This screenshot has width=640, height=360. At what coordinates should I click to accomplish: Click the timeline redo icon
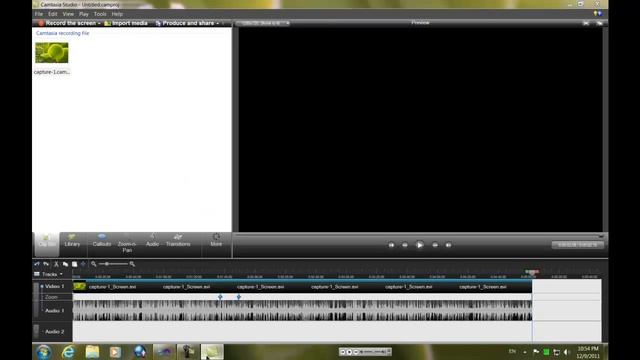(46, 264)
